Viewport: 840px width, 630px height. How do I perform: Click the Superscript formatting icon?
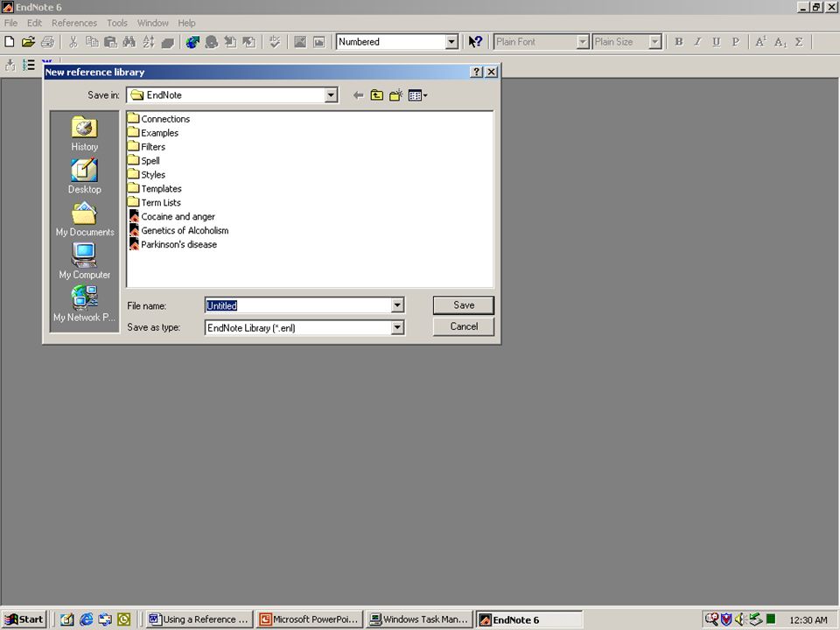(760, 42)
